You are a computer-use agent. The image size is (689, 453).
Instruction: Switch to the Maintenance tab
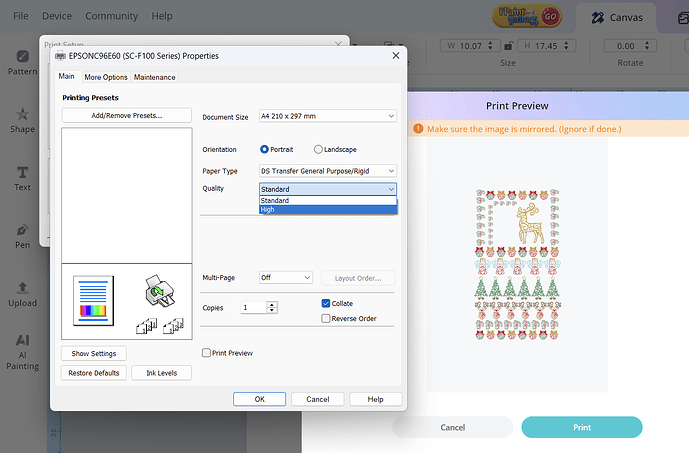[154, 77]
